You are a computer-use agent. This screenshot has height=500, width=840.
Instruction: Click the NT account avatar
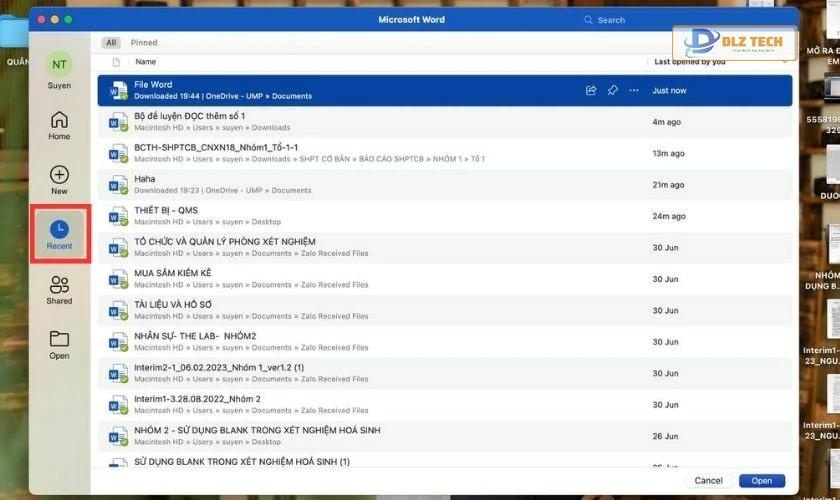tap(59, 65)
